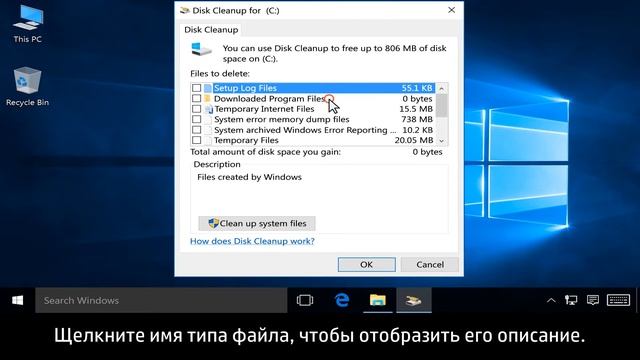640x360 pixels.
Task: Click the Temporary Files row icon
Action: pos(208,140)
